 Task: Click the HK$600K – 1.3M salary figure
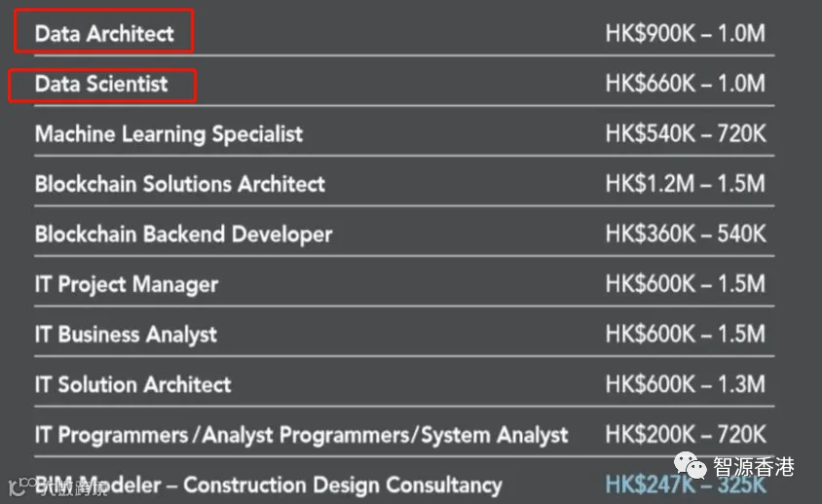(686, 384)
